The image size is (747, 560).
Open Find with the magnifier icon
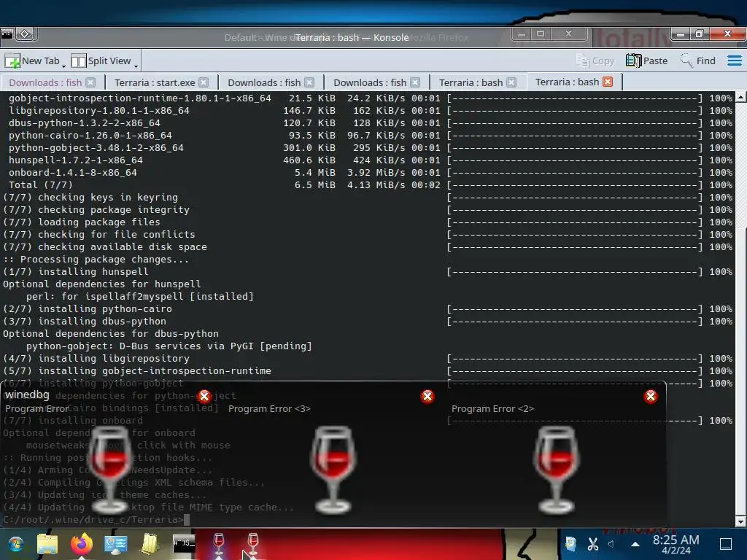[686, 61]
